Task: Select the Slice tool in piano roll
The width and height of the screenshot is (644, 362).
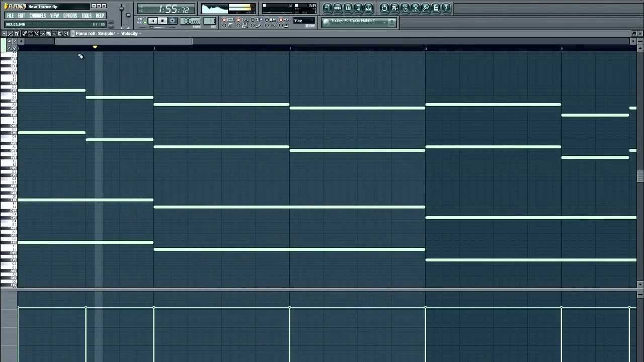Action: pyautogui.click(x=48, y=34)
